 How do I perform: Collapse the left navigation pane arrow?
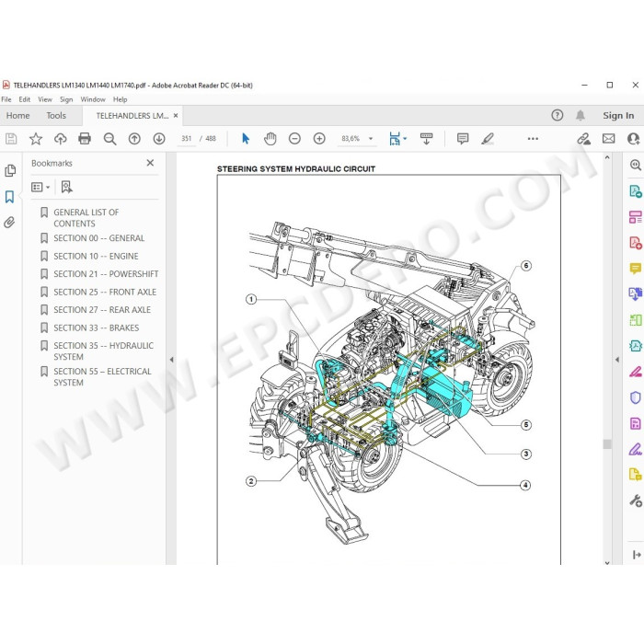pos(171,360)
